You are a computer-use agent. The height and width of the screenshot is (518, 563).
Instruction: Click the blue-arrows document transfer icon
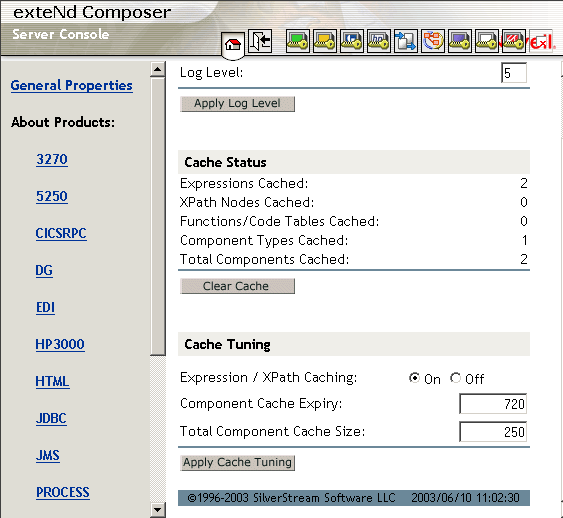(x=406, y=41)
